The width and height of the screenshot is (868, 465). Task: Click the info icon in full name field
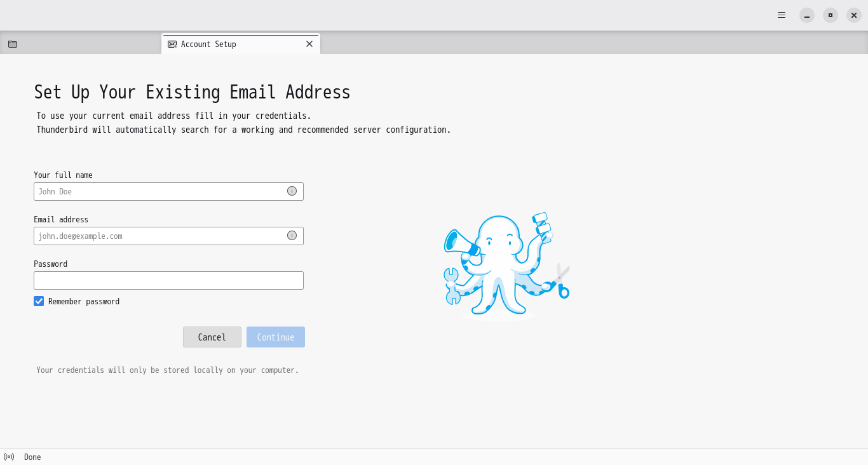(292, 191)
